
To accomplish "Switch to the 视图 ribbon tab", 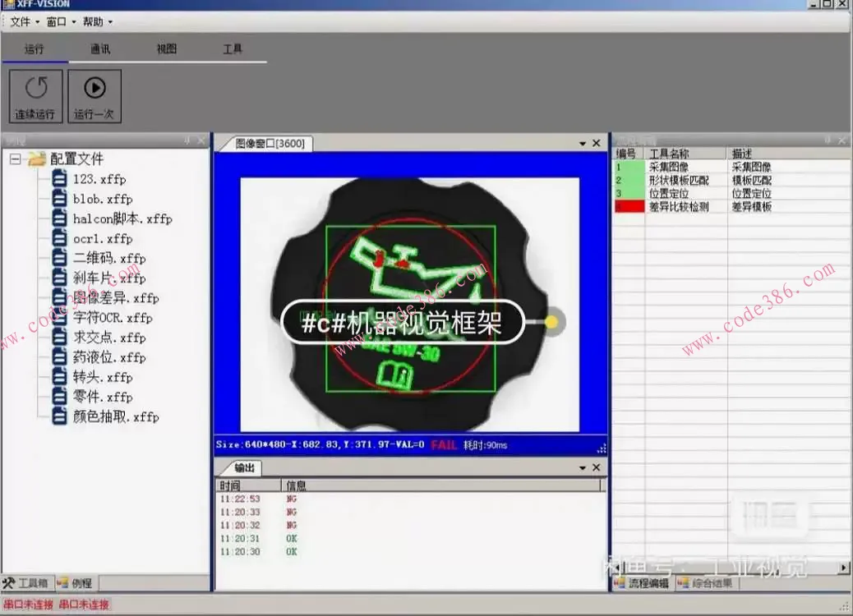I will pyautogui.click(x=167, y=49).
